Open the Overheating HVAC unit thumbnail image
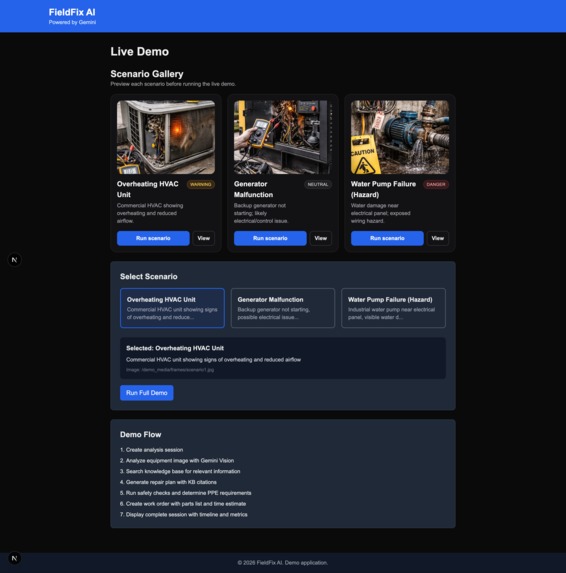566x573 pixels. pyautogui.click(x=166, y=137)
